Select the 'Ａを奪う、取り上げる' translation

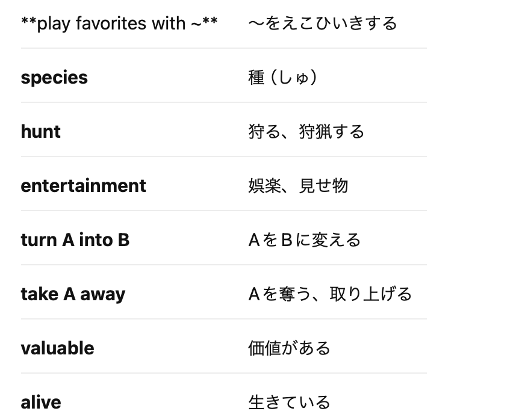(x=330, y=294)
